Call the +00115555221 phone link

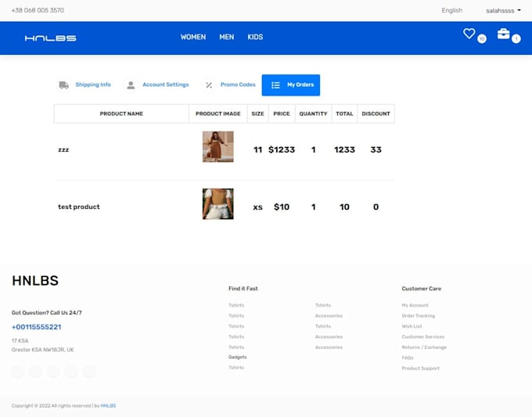click(x=36, y=327)
